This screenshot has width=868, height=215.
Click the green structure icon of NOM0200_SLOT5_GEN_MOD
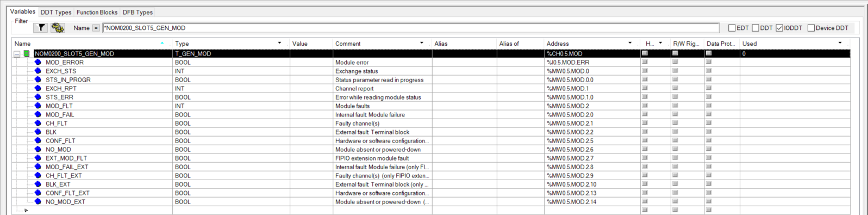point(27,54)
